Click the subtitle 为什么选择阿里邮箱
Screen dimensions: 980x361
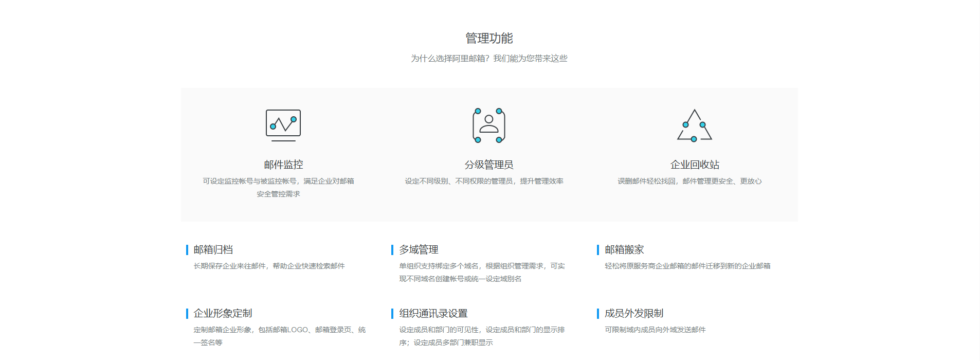click(489, 59)
